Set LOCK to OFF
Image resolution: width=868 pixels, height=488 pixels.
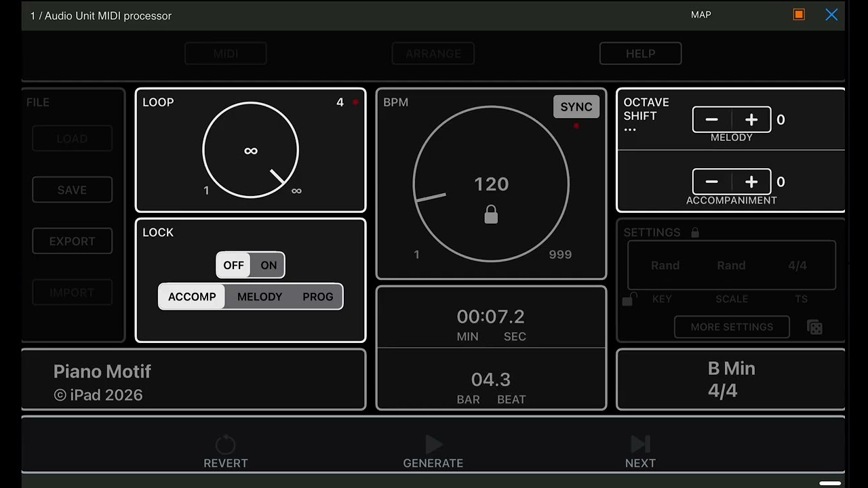[x=233, y=265]
